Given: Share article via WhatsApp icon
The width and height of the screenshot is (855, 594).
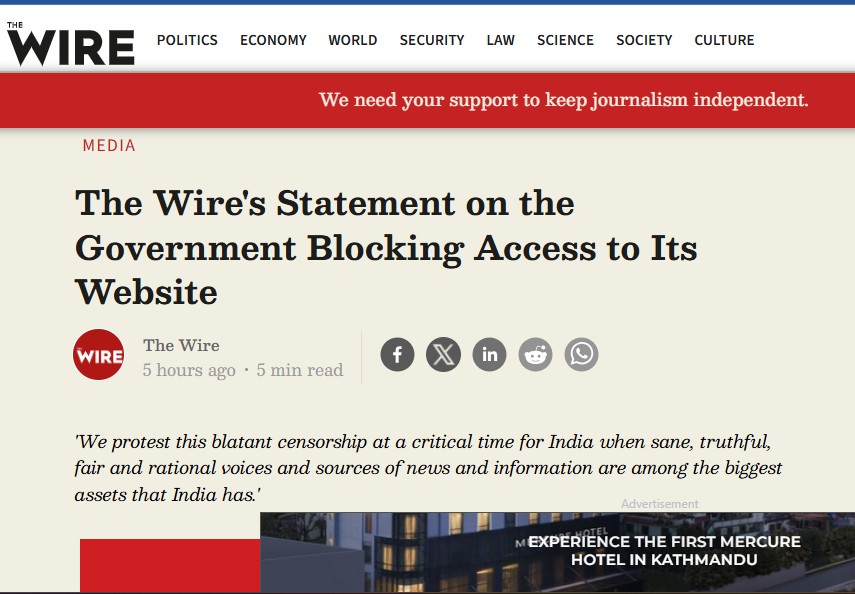Looking at the screenshot, I should click(x=581, y=355).
